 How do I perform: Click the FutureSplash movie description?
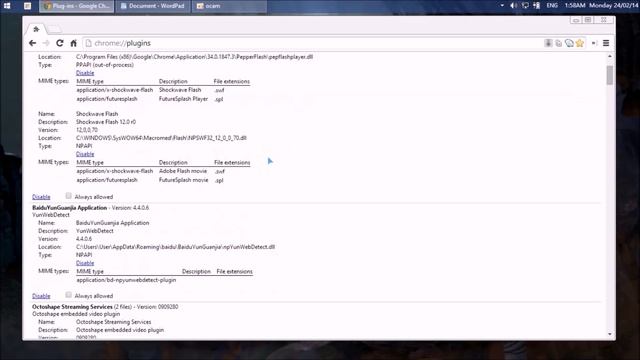pos(183,180)
